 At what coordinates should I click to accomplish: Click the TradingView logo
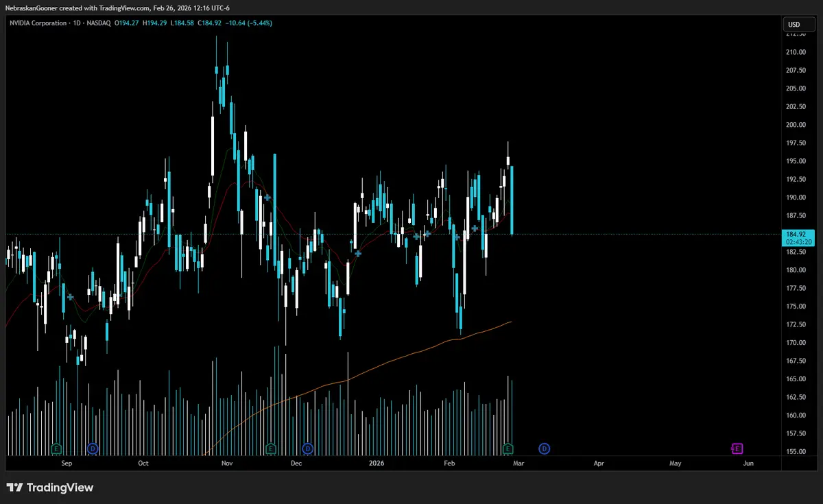tap(50, 488)
